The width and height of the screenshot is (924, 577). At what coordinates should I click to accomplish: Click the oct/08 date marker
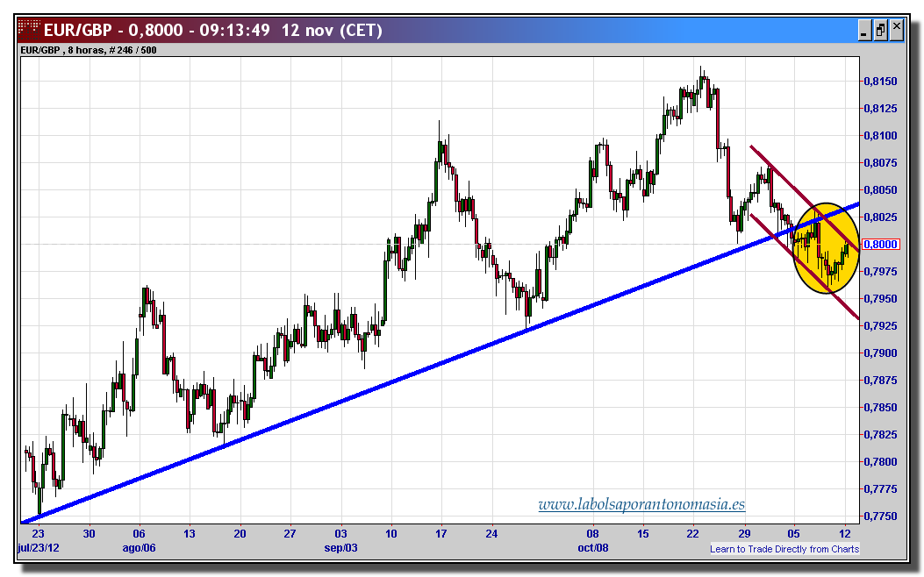[x=592, y=547]
